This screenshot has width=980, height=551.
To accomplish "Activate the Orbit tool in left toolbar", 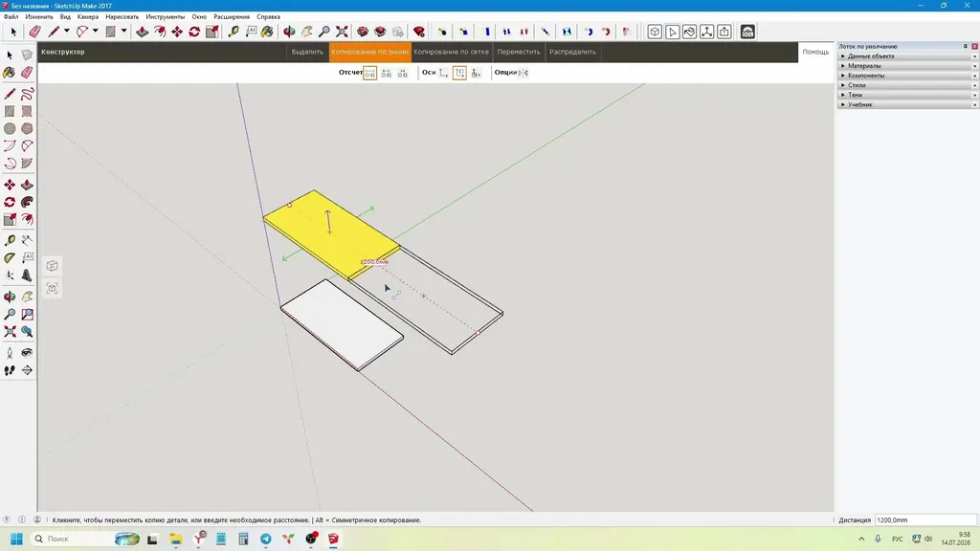I will tap(10, 297).
